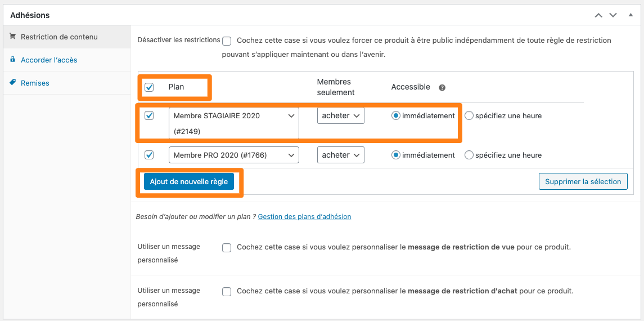Check the Désactiver les restrictions checkbox
This screenshot has width=644, height=321.
[x=227, y=41]
